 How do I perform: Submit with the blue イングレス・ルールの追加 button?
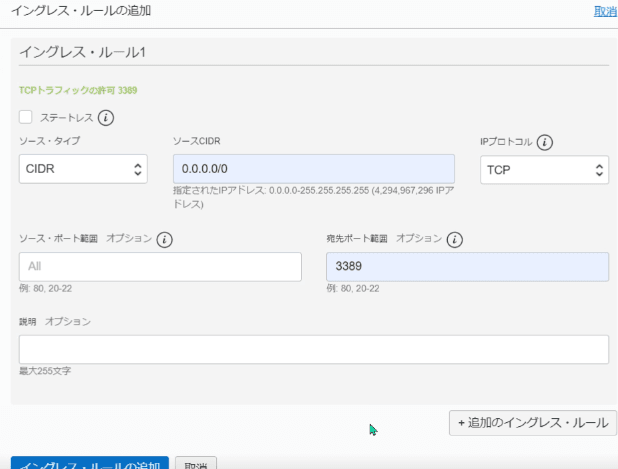pos(90,464)
